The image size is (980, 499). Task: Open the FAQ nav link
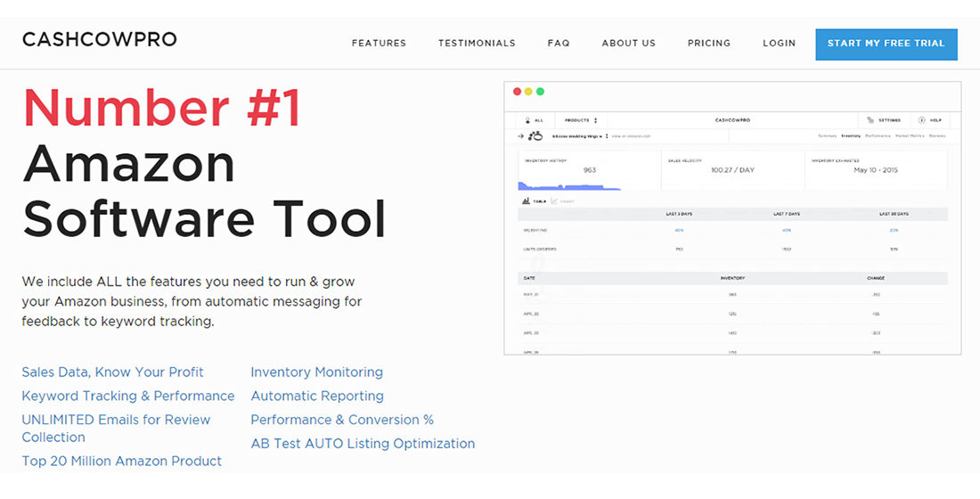tap(559, 43)
